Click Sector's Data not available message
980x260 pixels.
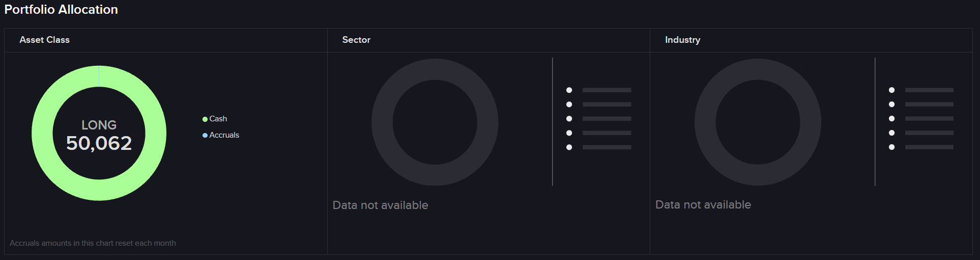click(x=381, y=205)
